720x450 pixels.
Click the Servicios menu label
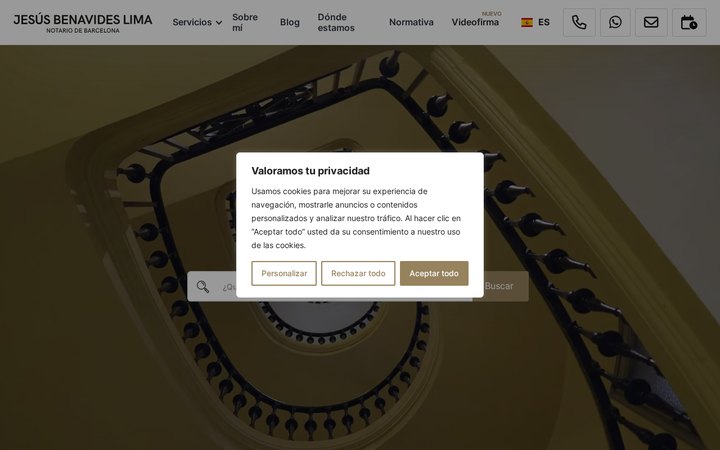tap(192, 22)
